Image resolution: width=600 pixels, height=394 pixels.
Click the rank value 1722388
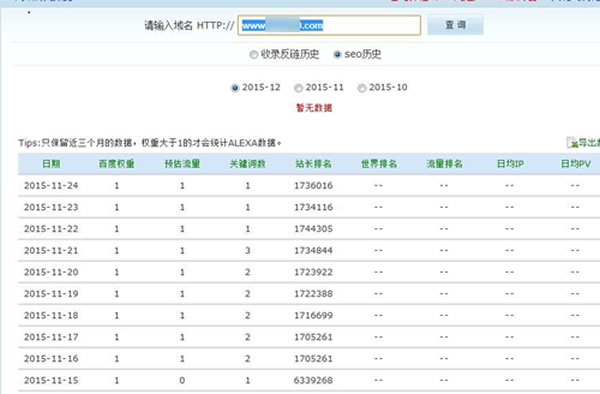coord(313,294)
